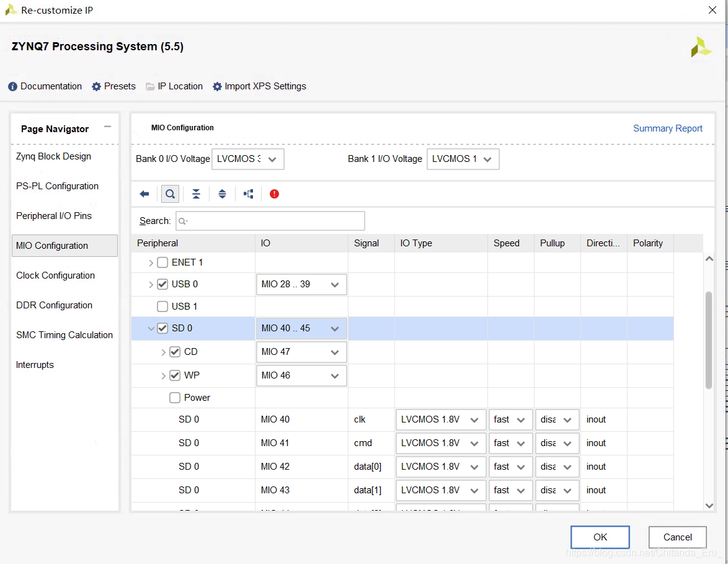The width and height of the screenshot is (728, 564).
Task: Open Documentation info link
Action: point(45,86)
